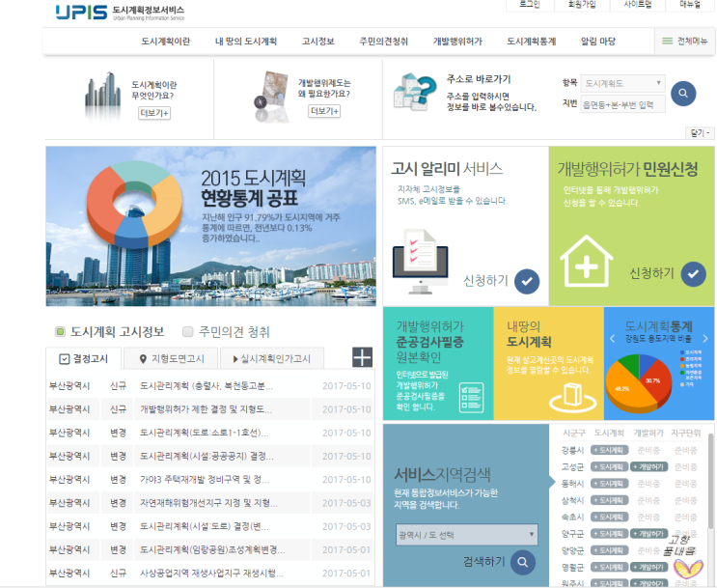
Task: Switch to the 지형도면고시 tab
Action: 172,359
